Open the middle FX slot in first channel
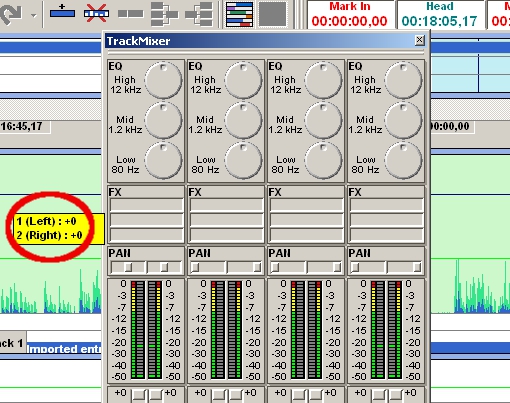Viewport: 510px width, 403px height. click(x=146, y=220)
